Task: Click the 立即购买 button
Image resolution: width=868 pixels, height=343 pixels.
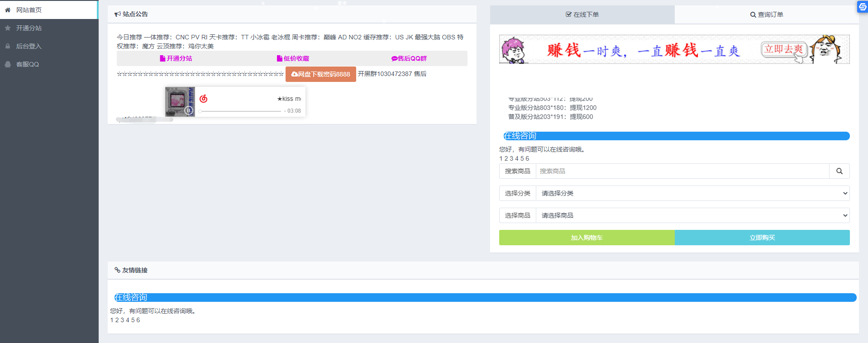Action: 762,238
